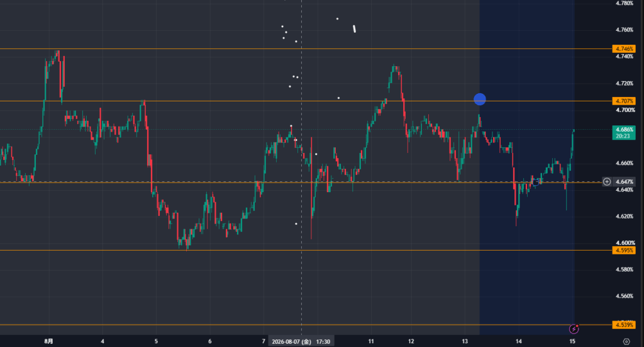
Task: Click the green 4.686% current price label
Action: click(x=624, y=132)
